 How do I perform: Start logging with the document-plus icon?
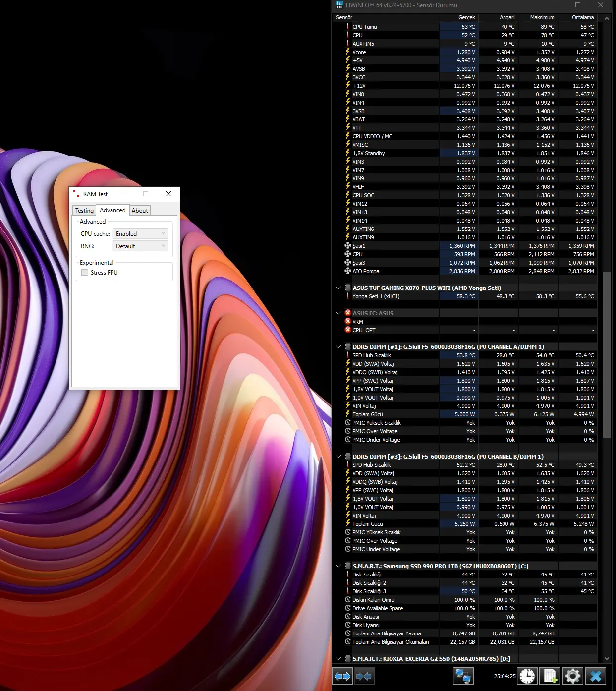(550, 676)
